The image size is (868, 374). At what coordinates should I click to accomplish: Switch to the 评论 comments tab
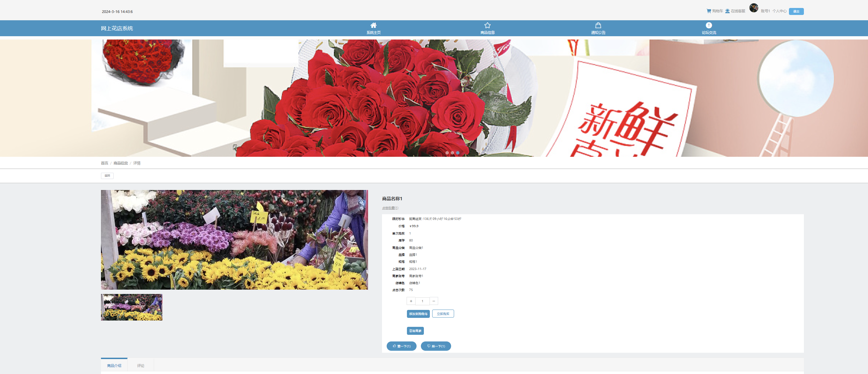(141, 365)
